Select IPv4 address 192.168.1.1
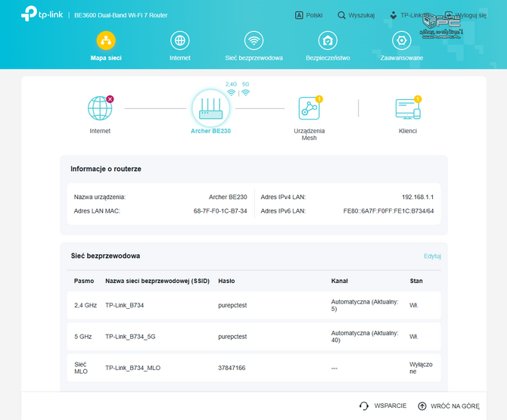 tap(418, 197)
